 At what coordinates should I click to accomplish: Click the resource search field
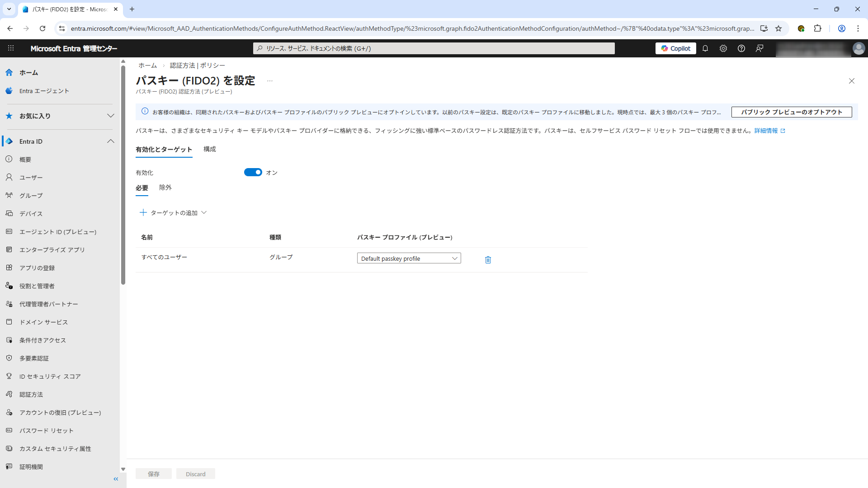[x=434, y=48]
